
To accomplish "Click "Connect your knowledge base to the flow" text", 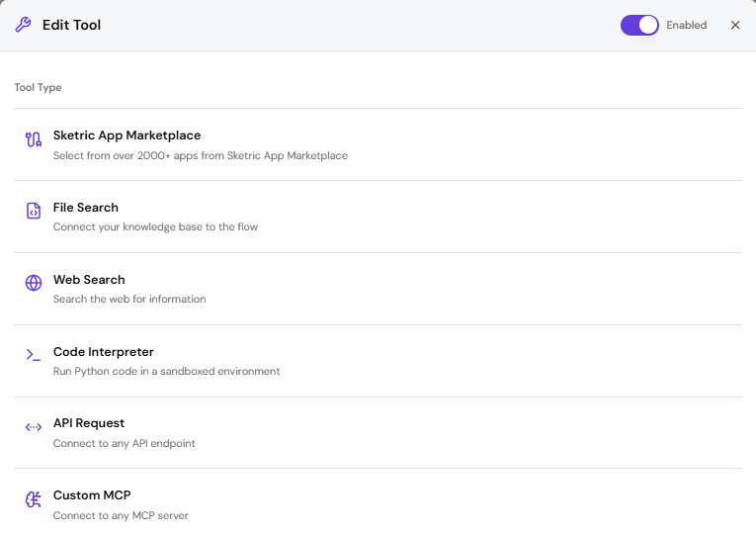I will click(x=155, y=226).
